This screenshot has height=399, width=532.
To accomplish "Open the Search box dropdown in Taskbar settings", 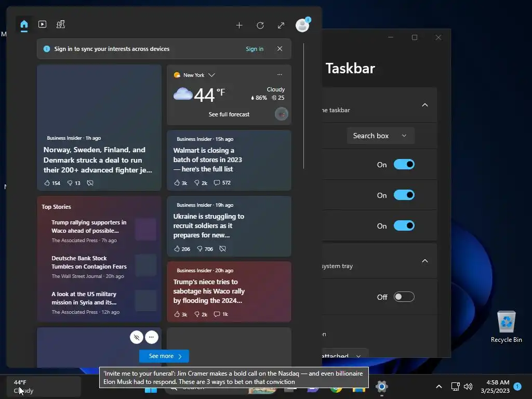I will [x=380, y=136].
